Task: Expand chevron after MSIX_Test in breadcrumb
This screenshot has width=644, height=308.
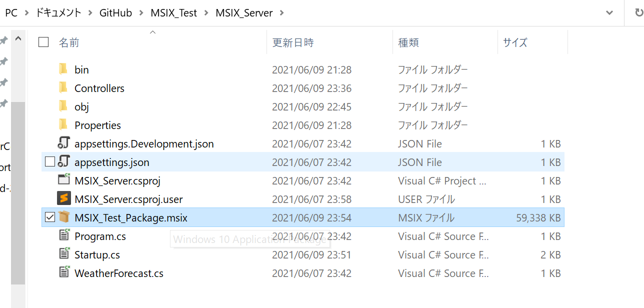Action: (206, 13)
